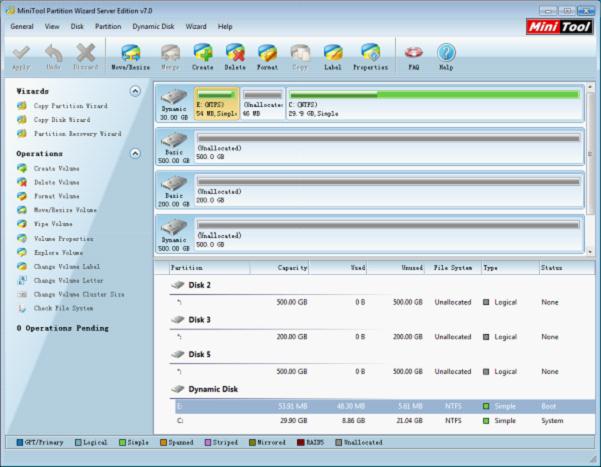Launch the Partition Recovery Wizard
Viewport: 601px width, 467px height.
[78, 133]
